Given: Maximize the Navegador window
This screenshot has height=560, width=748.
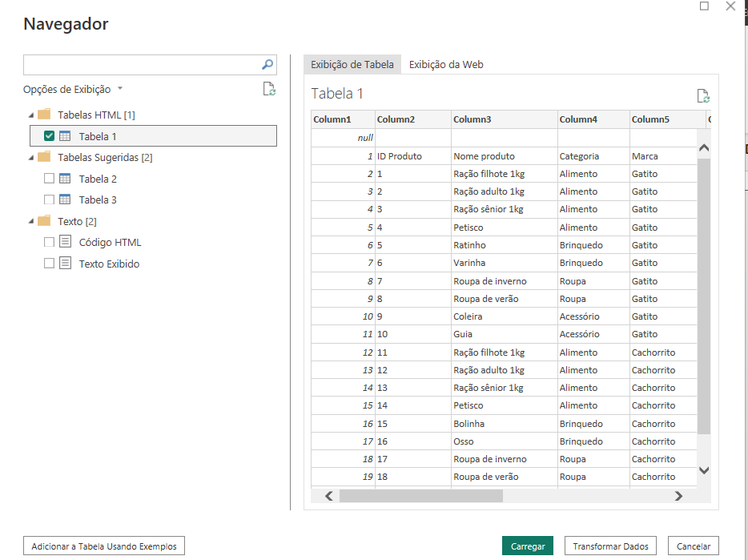Looking at the screenshot, I should coord(704,6).
